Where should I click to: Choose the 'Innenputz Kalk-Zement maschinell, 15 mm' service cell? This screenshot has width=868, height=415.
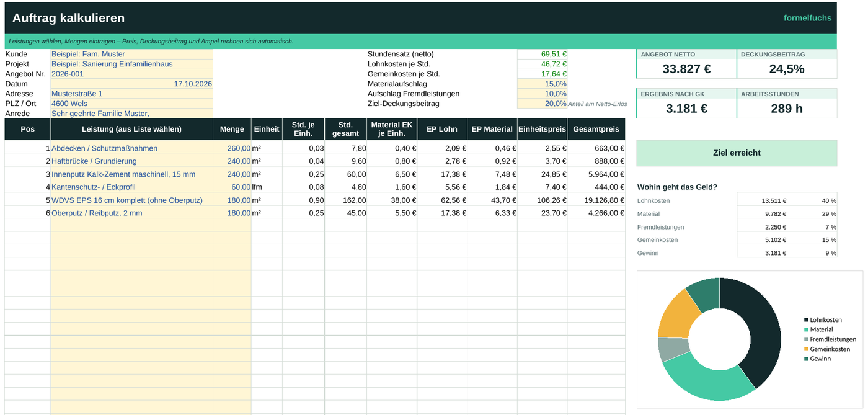pyautogui.click(x=131, y=174)
